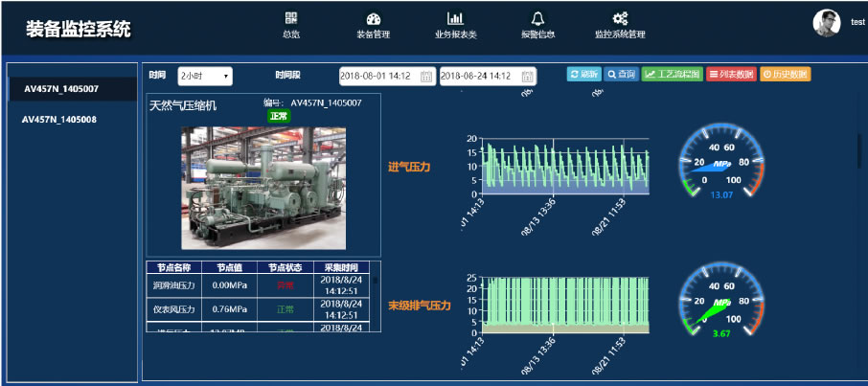Screen dimensions: 868x386
Task: Click the 节点值 column header
Action: pos(230,267)
